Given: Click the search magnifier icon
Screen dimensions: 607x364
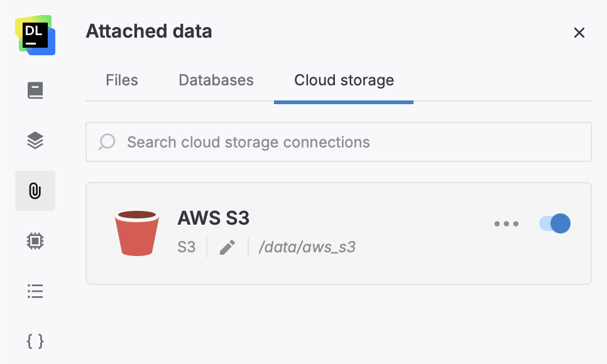Looking at the screenshot, I should [107, 142].
